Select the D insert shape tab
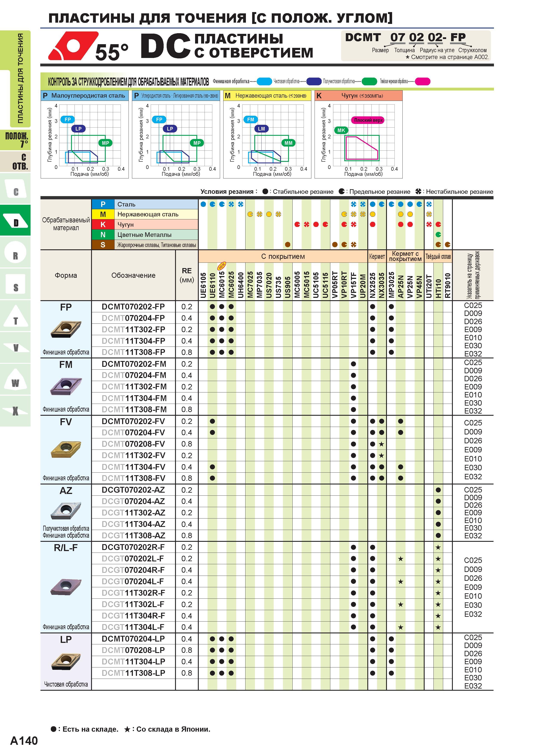 15,220
